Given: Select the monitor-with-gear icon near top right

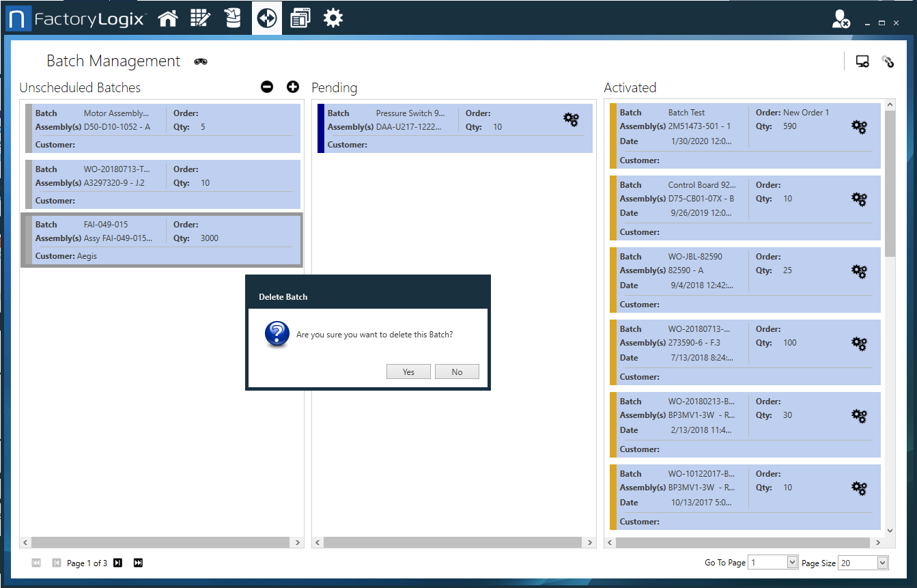Looking at the screenshot, I should 862,61.
